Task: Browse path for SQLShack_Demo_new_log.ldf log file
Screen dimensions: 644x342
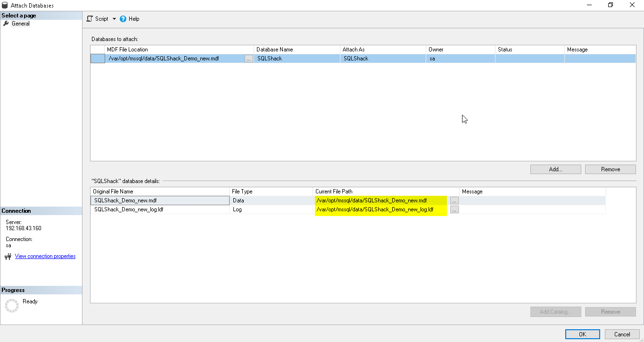Action: click(x=454, y=209)
